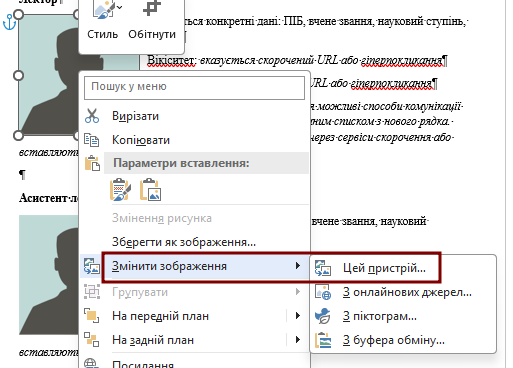513x368 pixels.
Task: Click the clipboard icon beside Параметри вставлення
Action: 92,163
